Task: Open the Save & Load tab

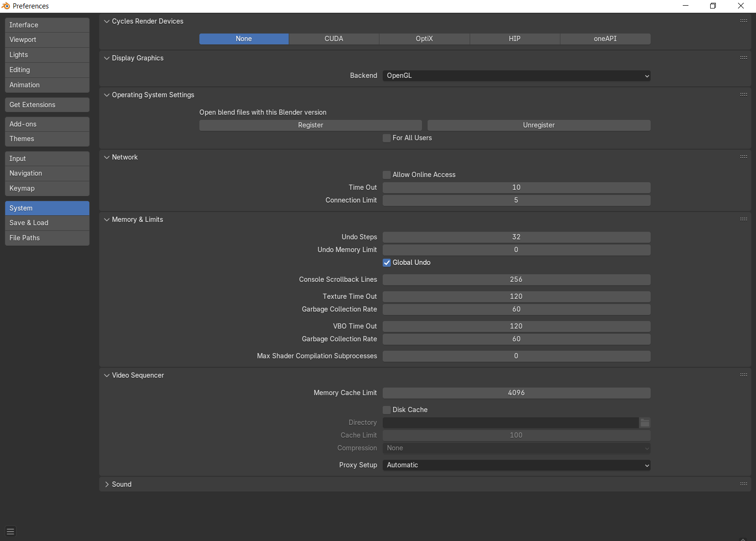Action: tap(47, 223)
